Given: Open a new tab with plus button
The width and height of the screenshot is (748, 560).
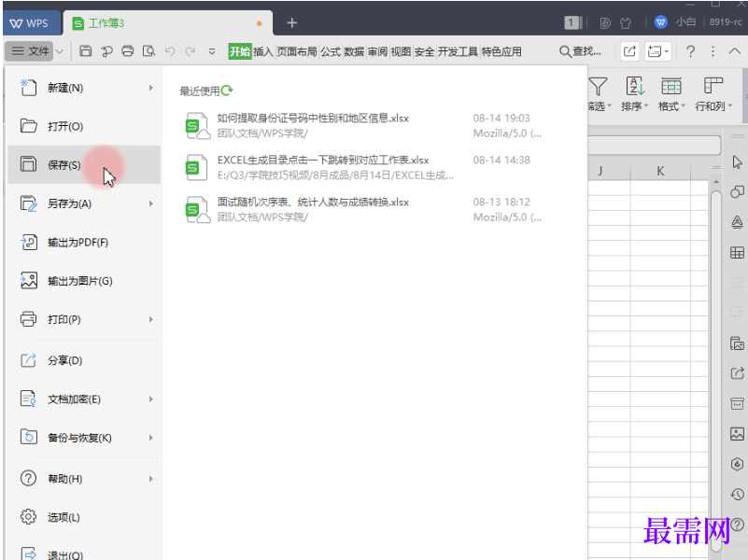Looking at the screenshot, I should click(292, 22).
